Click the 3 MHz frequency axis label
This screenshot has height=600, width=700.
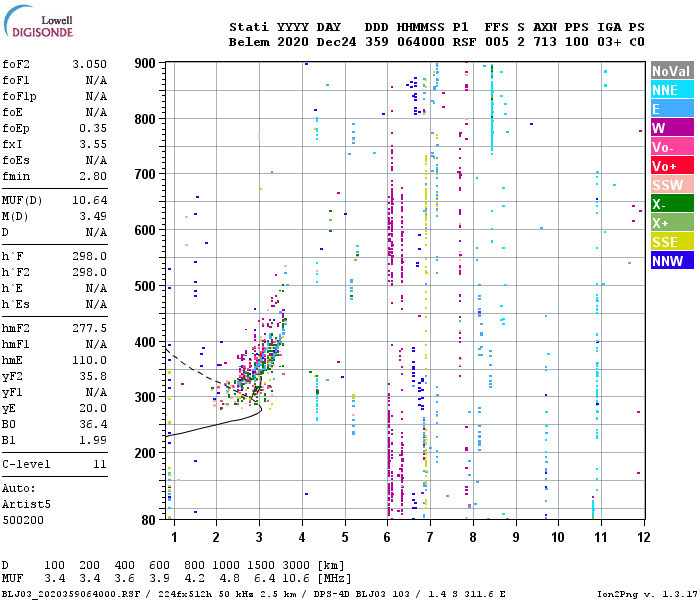(259, 537)
